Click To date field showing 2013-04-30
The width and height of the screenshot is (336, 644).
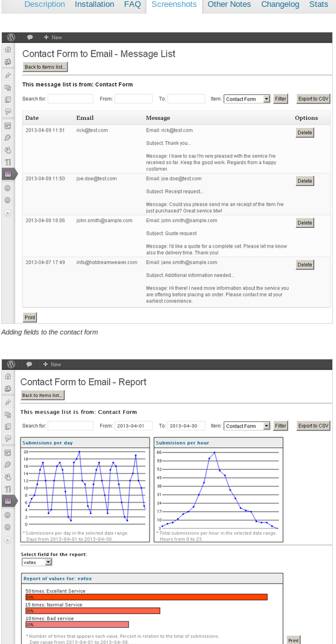click(186, 426)
